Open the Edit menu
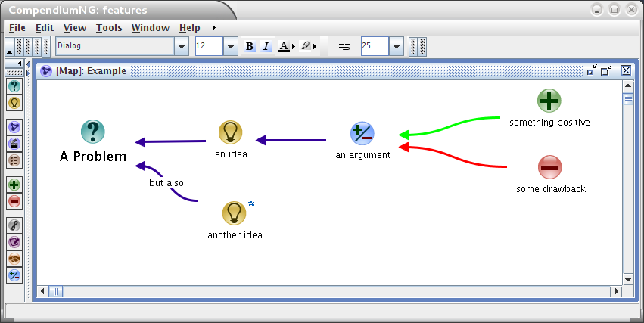This screenshot has width=644, height=323. pos(45,28)
